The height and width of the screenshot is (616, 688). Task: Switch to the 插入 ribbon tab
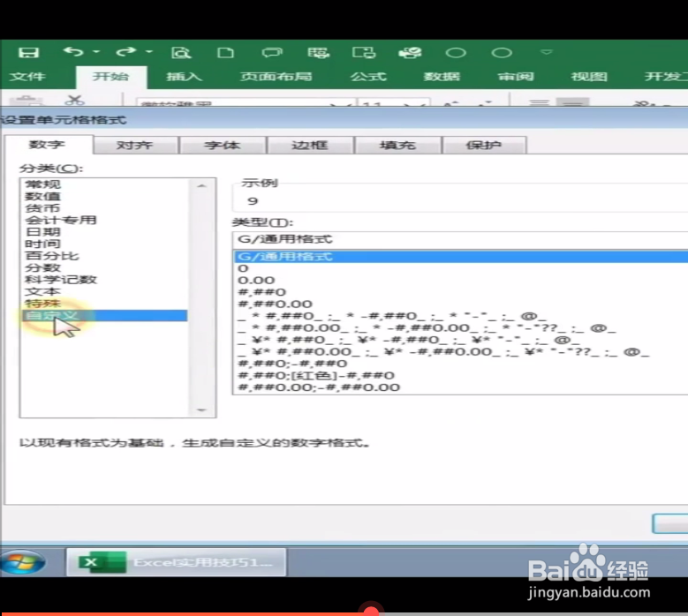pyautogui.click(x=185, y=77)
